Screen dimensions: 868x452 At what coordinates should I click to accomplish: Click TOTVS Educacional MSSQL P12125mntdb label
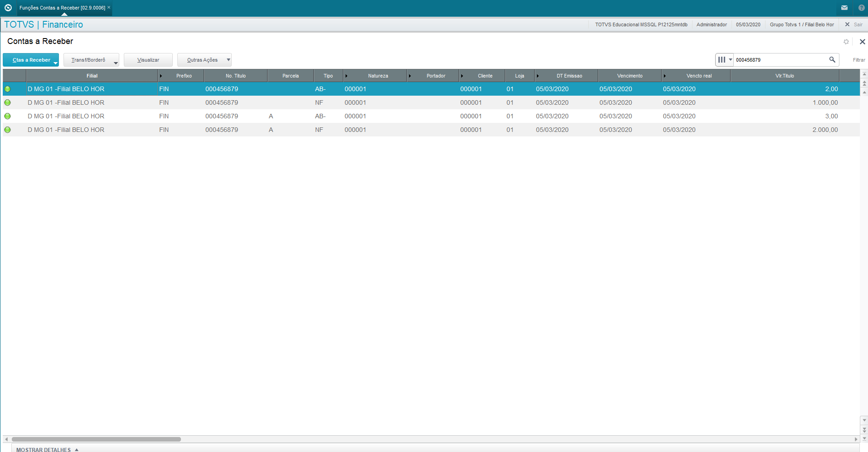click(x=641, y=24)
